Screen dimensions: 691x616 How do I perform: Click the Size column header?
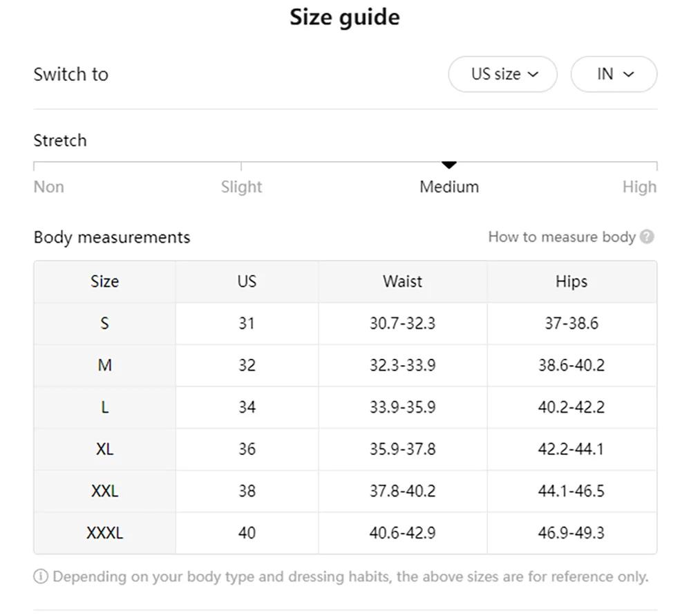coord(104,281)
